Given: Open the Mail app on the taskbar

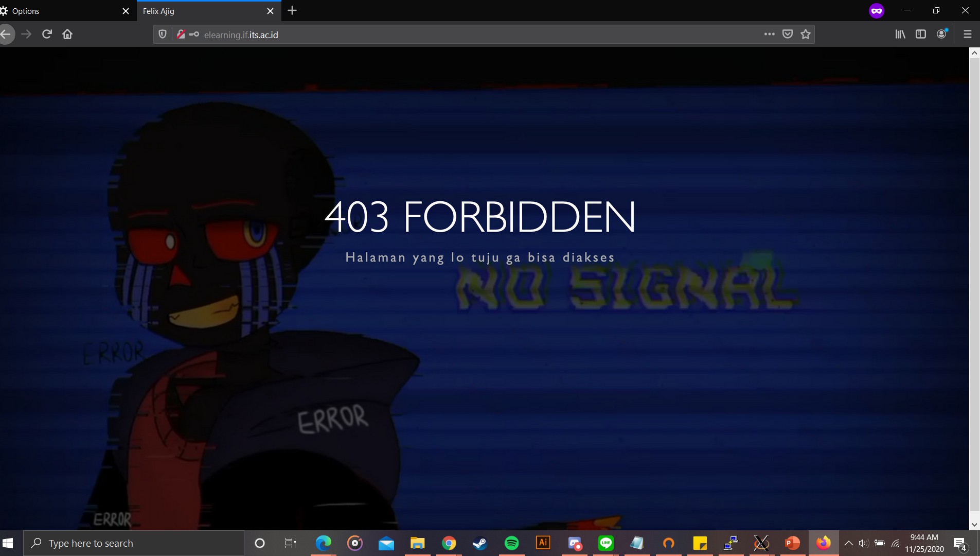Looking at the screenshot, I should point(386,543).
